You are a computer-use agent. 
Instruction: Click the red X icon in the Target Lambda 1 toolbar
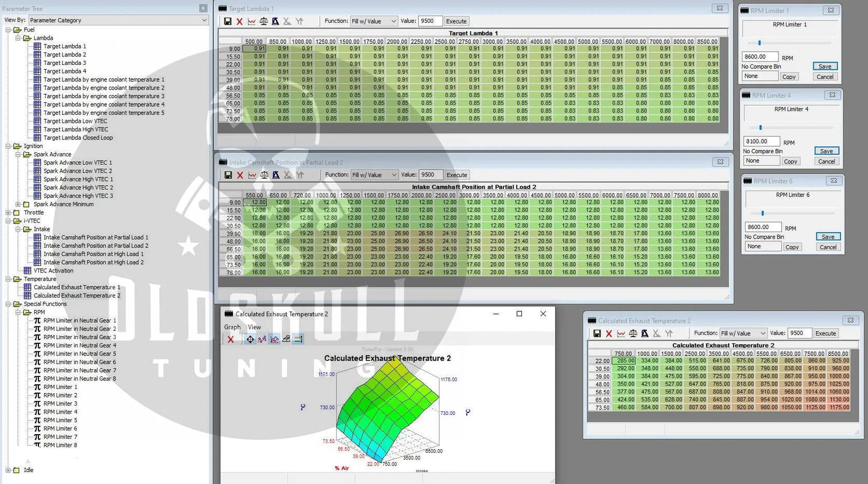(240, 21)
